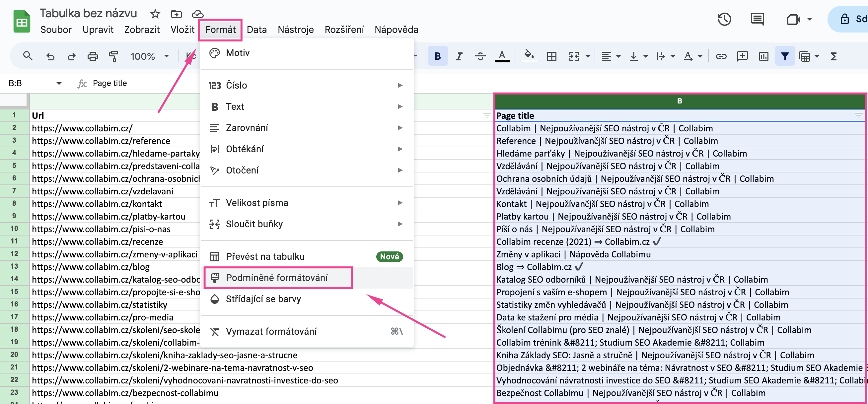The width and height of the screenshot is (868, 404).
Task: Open the Zobrazit menu
Action: [142, 30]
